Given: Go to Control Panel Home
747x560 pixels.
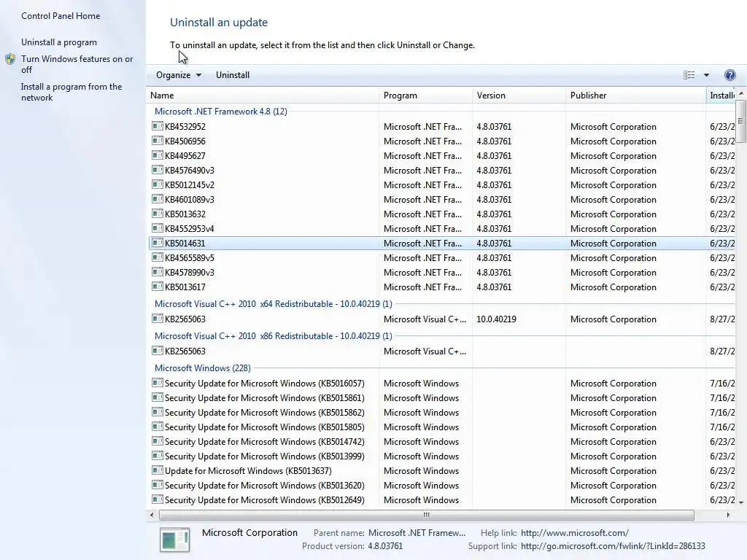Looking at the screenshot, I should [x=61, y=16].
